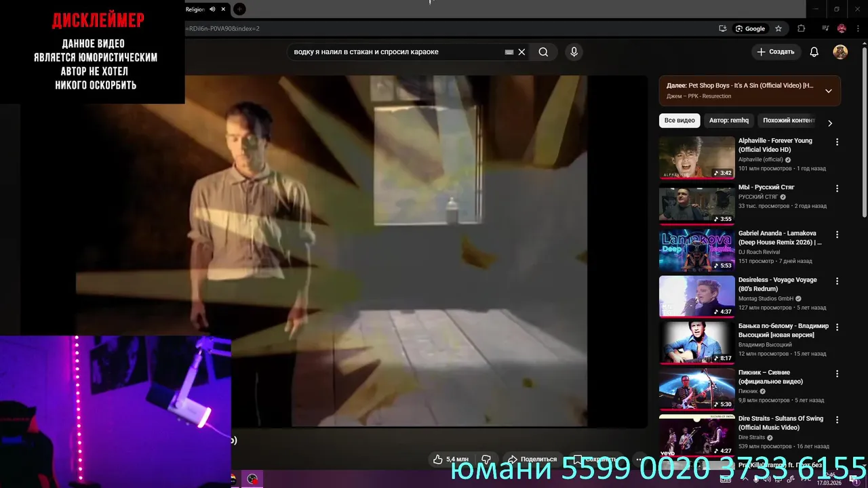Show more filter chips with arrow
868x488 pixels.
[x=830, y=123]
